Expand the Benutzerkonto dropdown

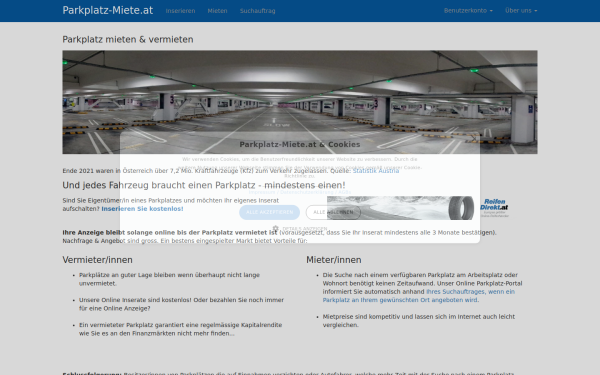(468, 10)
